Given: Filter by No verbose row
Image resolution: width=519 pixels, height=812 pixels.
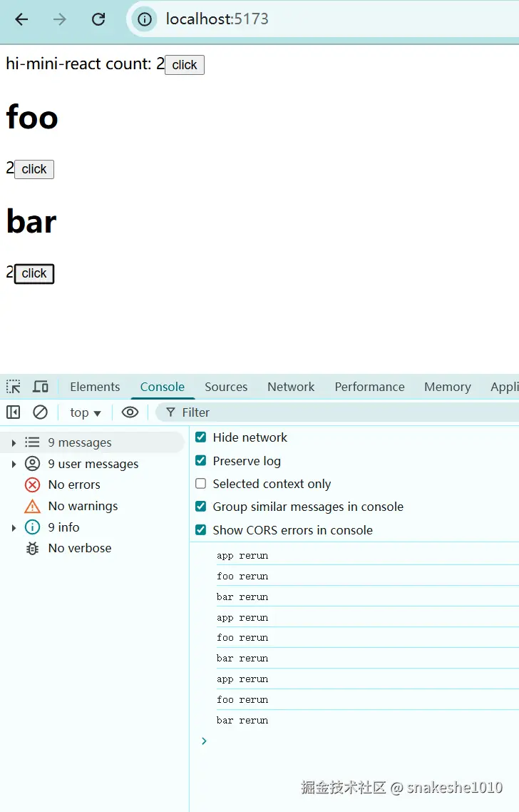Looking at the screenshot, I should pyautogui.click(x=93, y=549).
